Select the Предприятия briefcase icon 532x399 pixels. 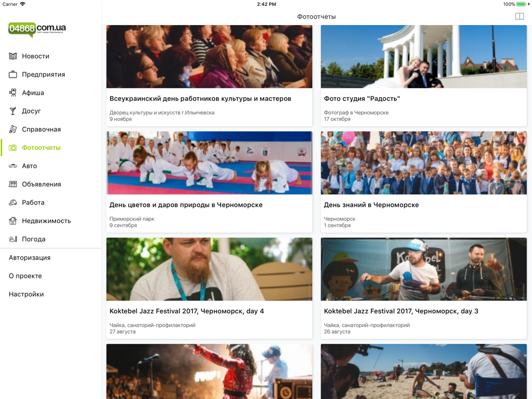tap(13, 74)
